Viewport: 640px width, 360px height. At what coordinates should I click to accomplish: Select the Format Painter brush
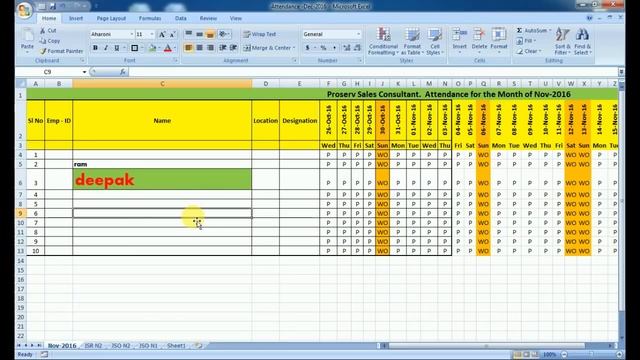(x=61, y=51)
